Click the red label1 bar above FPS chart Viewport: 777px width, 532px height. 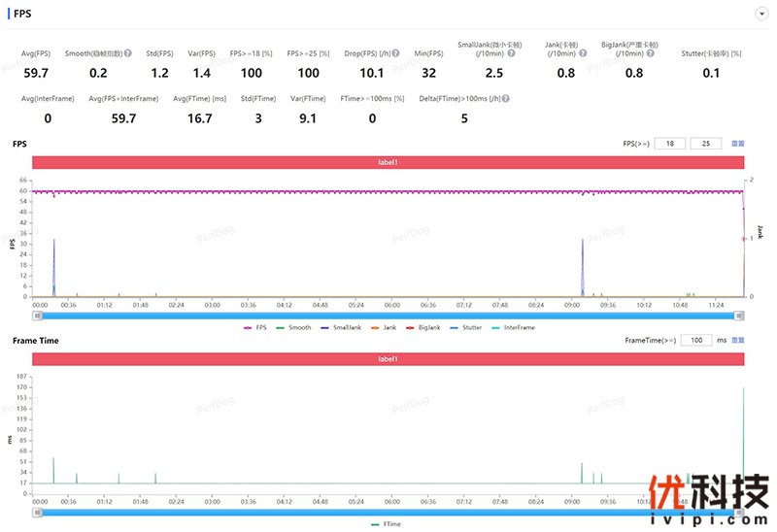[388, 162]
